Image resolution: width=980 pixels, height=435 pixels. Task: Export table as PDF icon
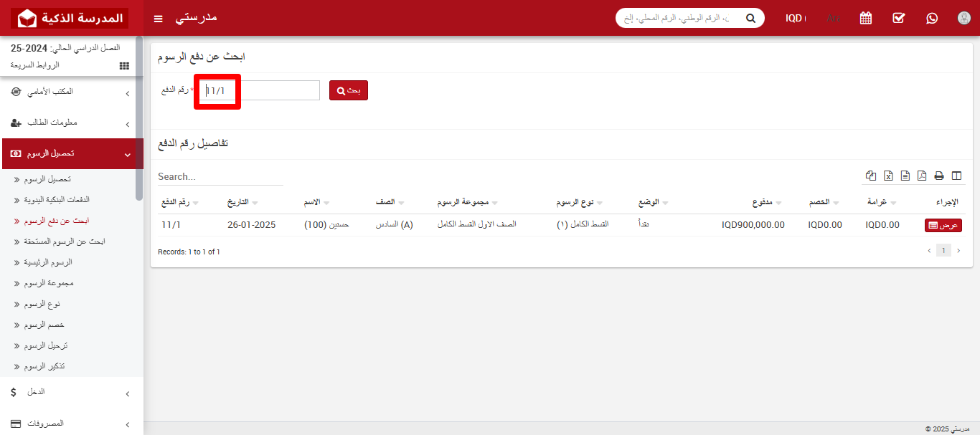(x=922, y=176)
